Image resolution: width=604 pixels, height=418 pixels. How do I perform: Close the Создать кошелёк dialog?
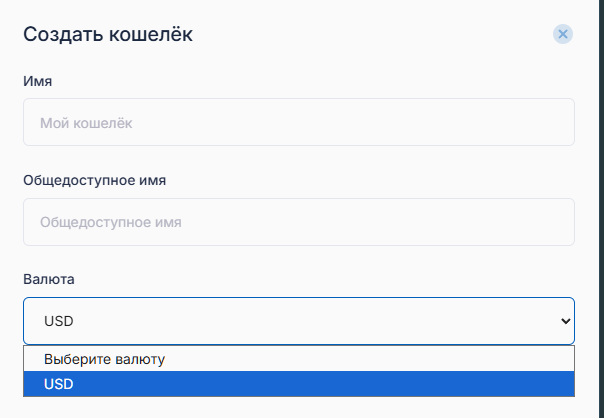pos(563,34)
